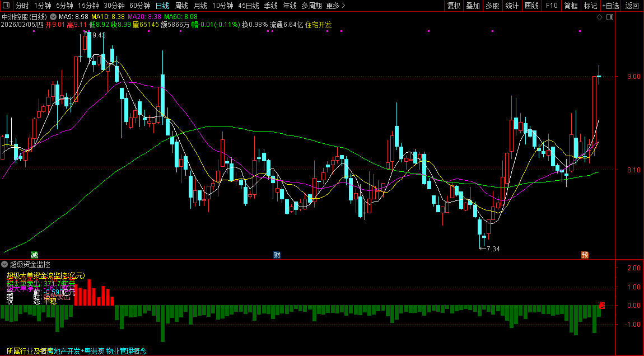Expand the 更多 periods menu
This screenshot has height=356, width=644.
tap(335, 6)
